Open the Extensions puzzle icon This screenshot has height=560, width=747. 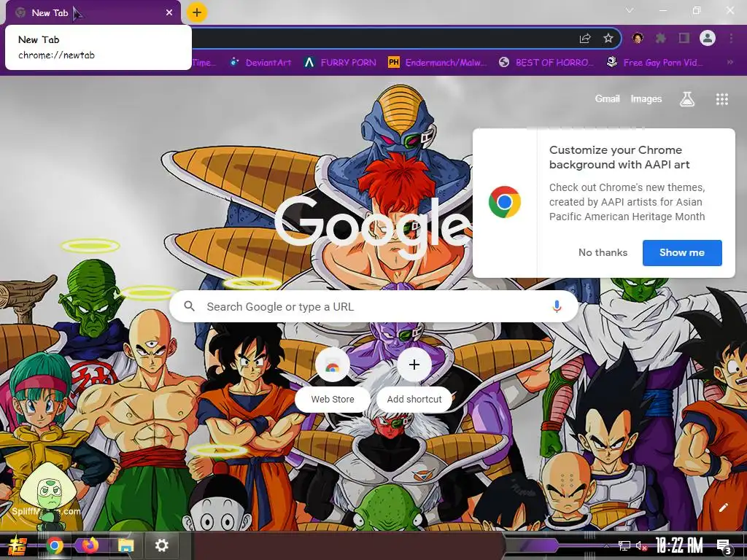click(661, 38)
